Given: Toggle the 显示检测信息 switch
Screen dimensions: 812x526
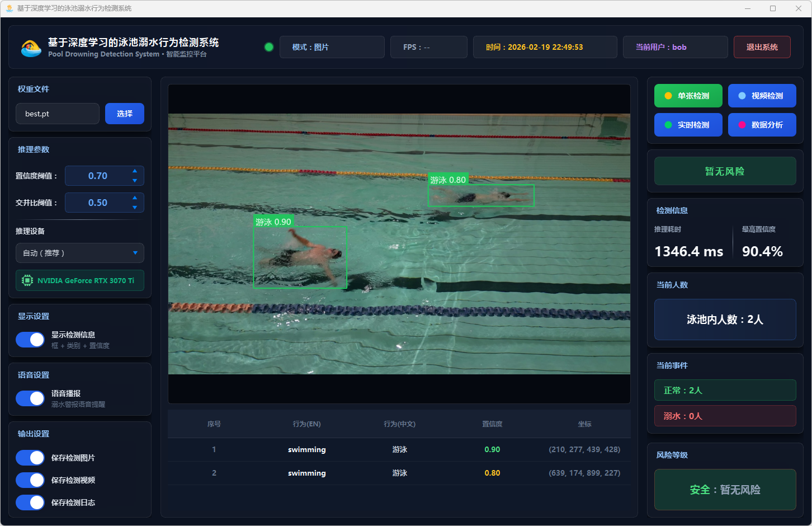Looking at the screenshot, I should [x=30, y=340].
